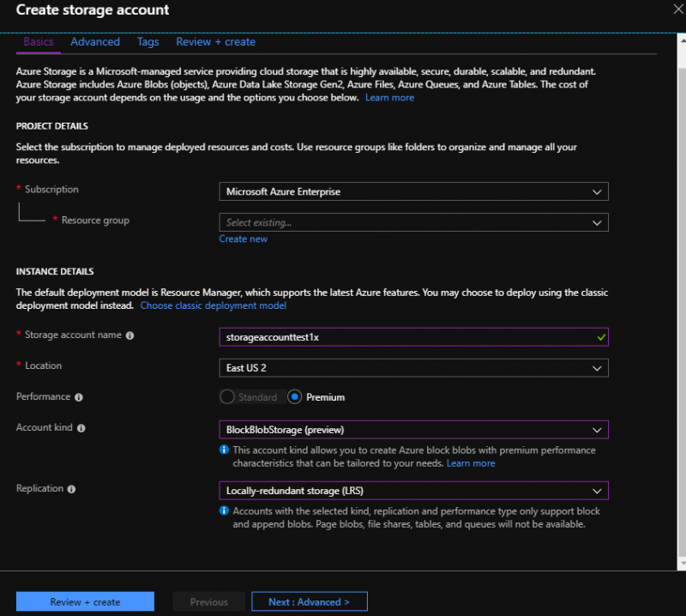686x616 pixels.
Task: Open the Location dropdown showing East US 2
Action: (x=413, y=368)
